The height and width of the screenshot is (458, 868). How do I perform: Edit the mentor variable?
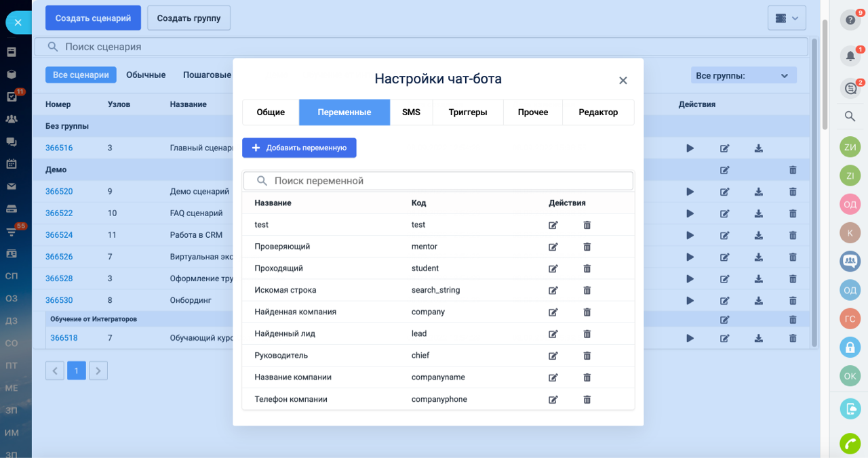553,247
